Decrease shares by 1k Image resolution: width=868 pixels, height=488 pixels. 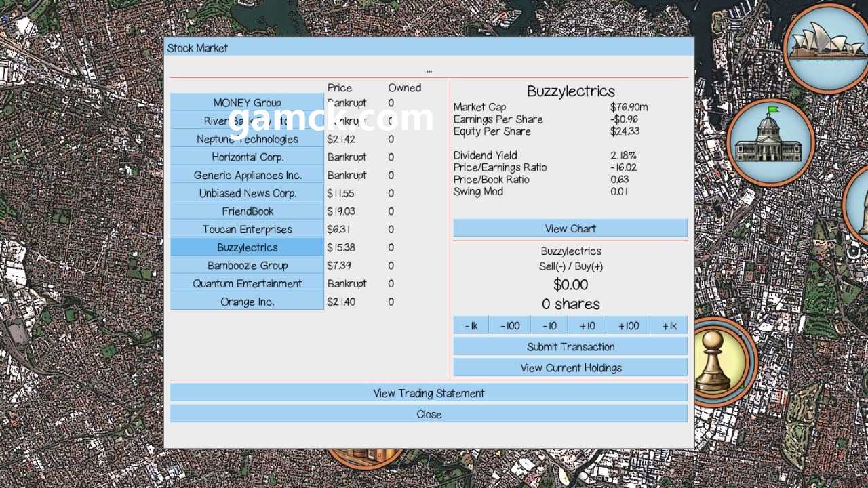click(x=471, y=326)
